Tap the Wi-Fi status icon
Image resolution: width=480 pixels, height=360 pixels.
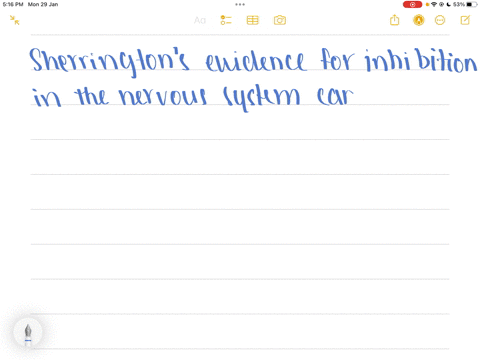tap(434, 4)
